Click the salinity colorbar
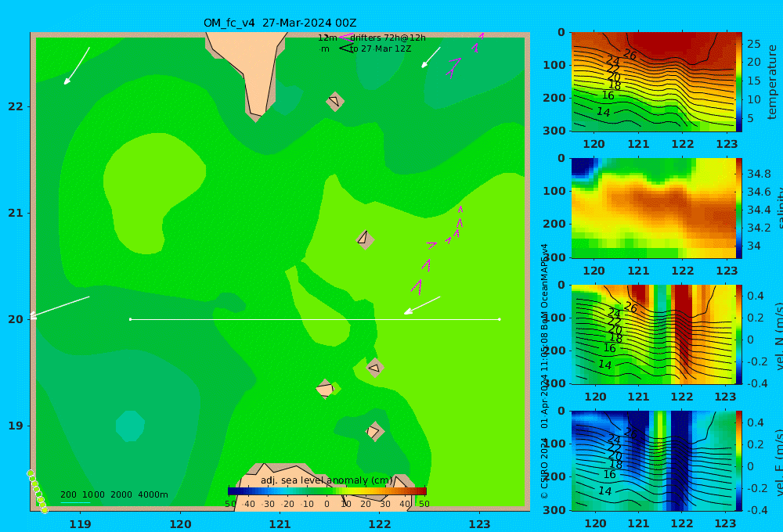 point(739,208)
